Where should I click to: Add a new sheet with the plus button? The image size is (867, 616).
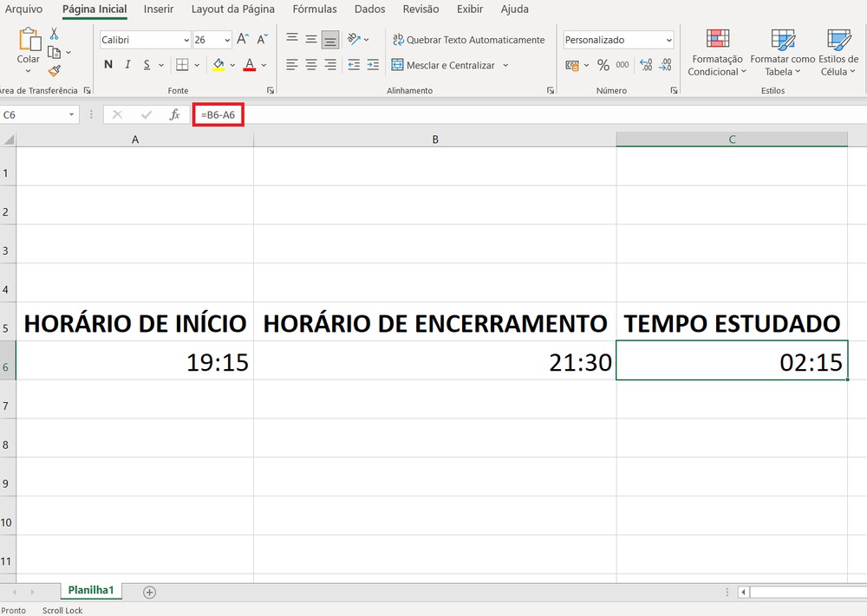click(x=149, y=592)
